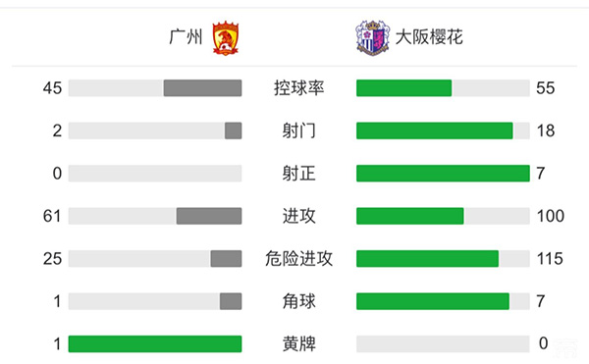Click Osaka's attack value 100
The image size is (589, 364).
[x=551, y=216]
